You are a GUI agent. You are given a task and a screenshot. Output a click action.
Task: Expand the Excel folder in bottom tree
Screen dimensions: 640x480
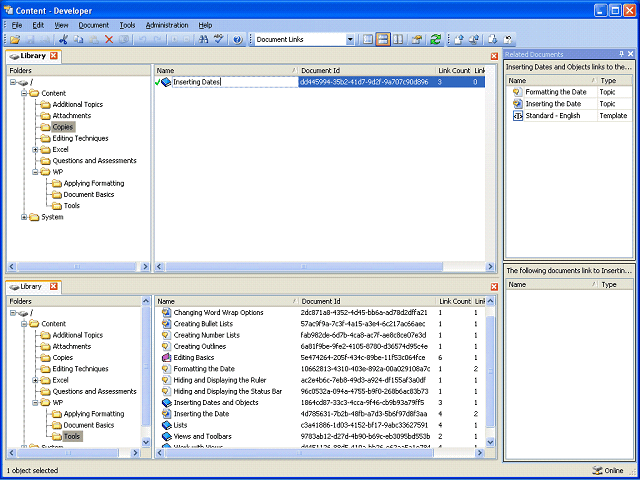point(35,380)
